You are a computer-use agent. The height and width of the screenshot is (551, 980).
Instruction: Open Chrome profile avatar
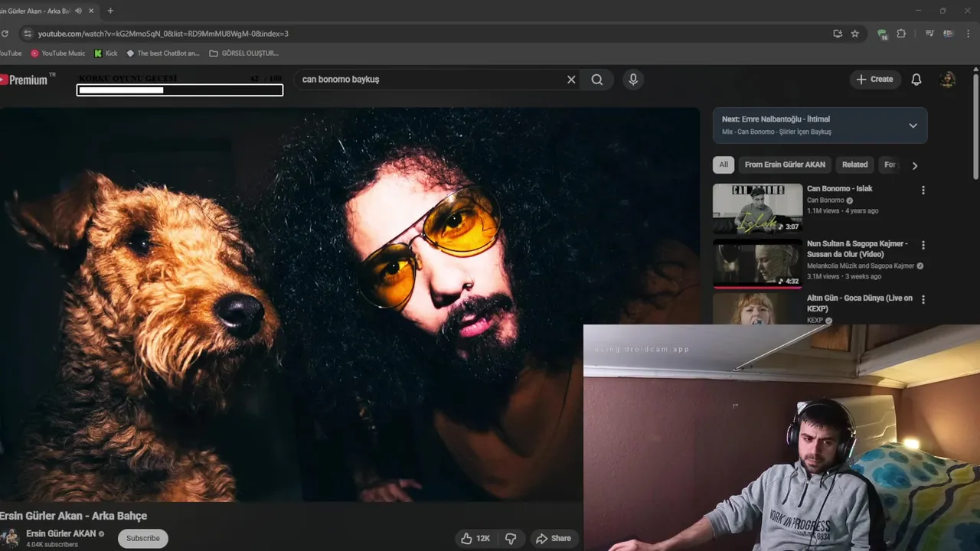pos(948,34)
